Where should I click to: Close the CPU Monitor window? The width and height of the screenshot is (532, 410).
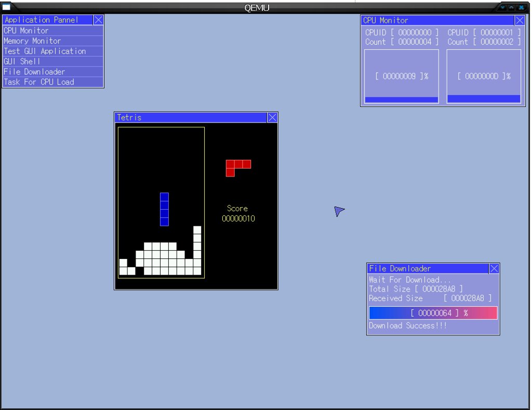click(x=520, y=20)
